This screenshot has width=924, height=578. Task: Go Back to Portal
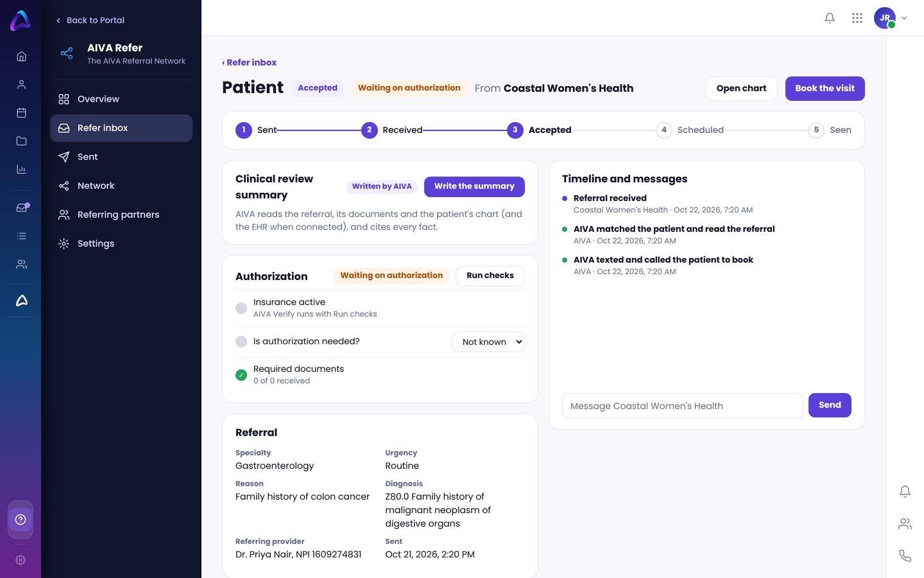[x=90, y=20]
